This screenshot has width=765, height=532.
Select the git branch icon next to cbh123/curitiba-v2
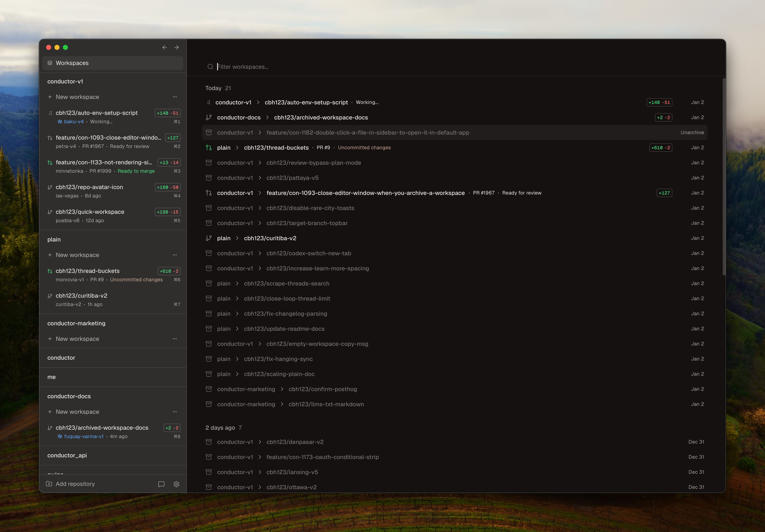(209, 238)
